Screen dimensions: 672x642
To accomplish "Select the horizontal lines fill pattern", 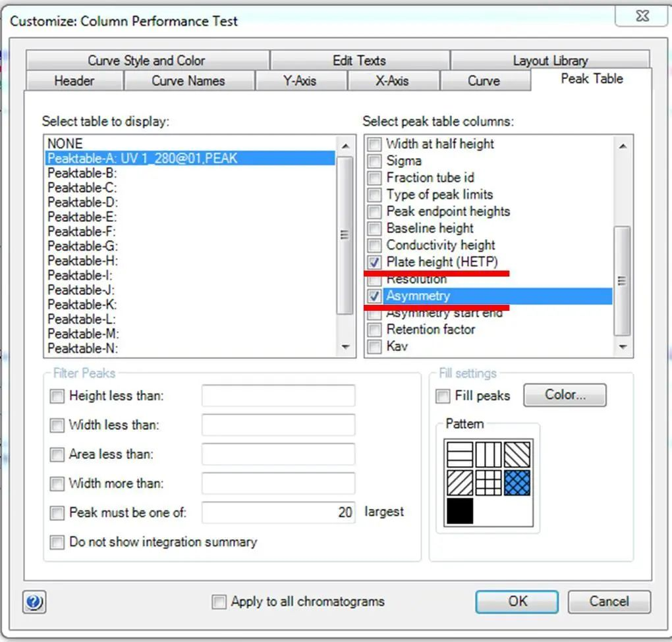I will [x=460, y=454].
